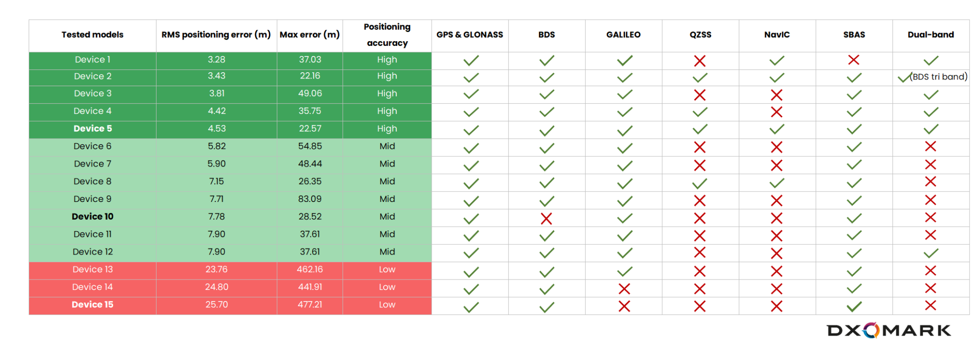Screen dimensions: 980x346
Task: Select the RMS positioning error header
Action: pos(216,34)
